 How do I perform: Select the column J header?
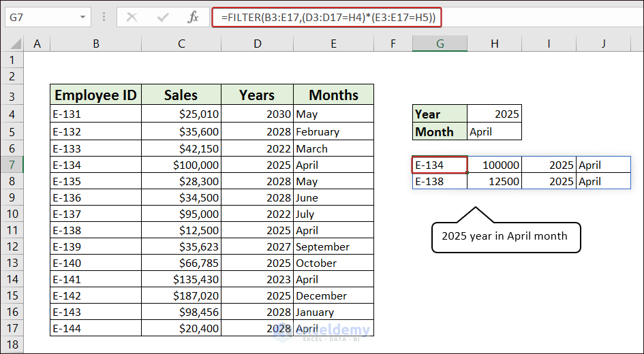click(x=603, y=44)
